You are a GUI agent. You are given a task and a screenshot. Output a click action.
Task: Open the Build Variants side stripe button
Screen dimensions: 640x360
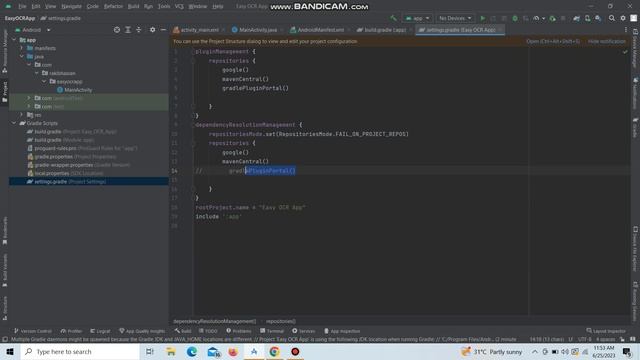click(x=4, y=270)
